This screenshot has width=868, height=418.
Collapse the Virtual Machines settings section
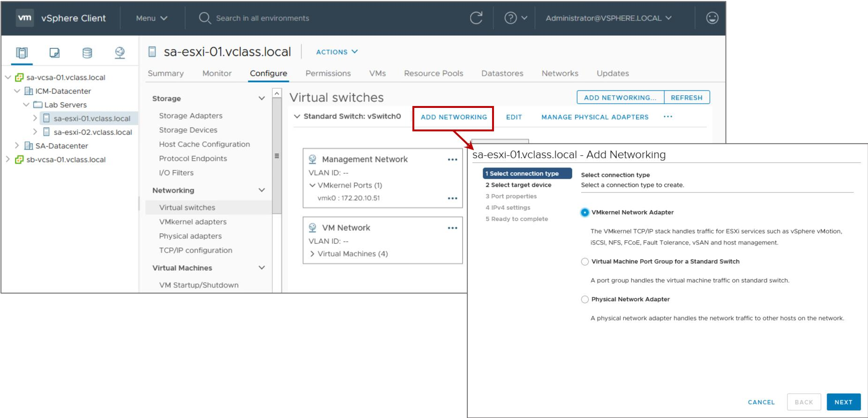point(262,268)
